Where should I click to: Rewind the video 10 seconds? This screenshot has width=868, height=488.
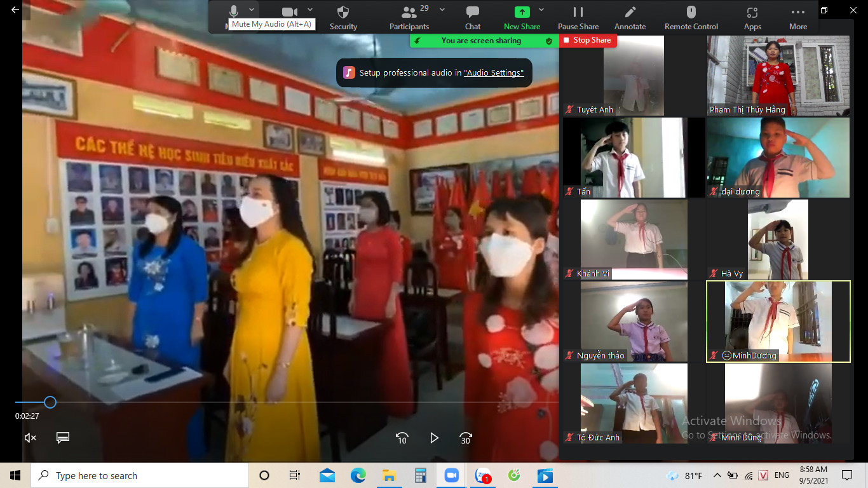point(402,438)
